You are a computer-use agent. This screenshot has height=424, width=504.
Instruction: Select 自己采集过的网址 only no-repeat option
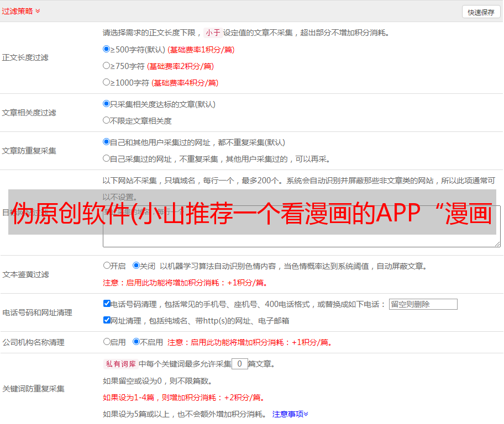[x=107, y=158]
